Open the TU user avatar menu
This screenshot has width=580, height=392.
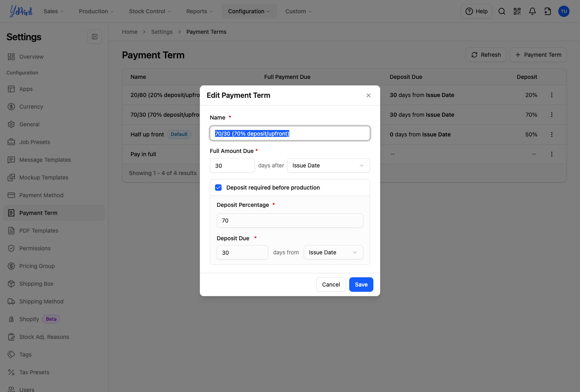coord(564,11)
